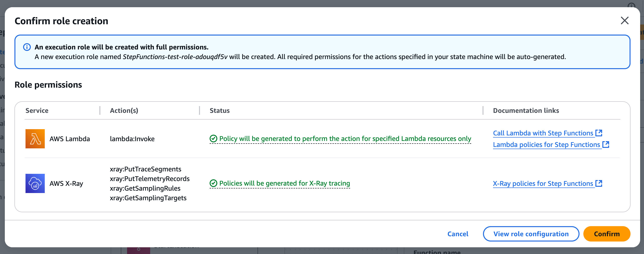The height and width of the screenshot is (254, 644).
Task: Open Lambda policies for Step Functions documentation
Action: point(546,145)
